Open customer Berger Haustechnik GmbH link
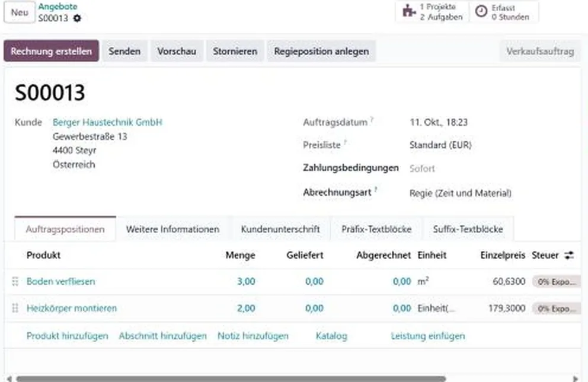Viewport: 588px width, 382px height. click(108, 122)
